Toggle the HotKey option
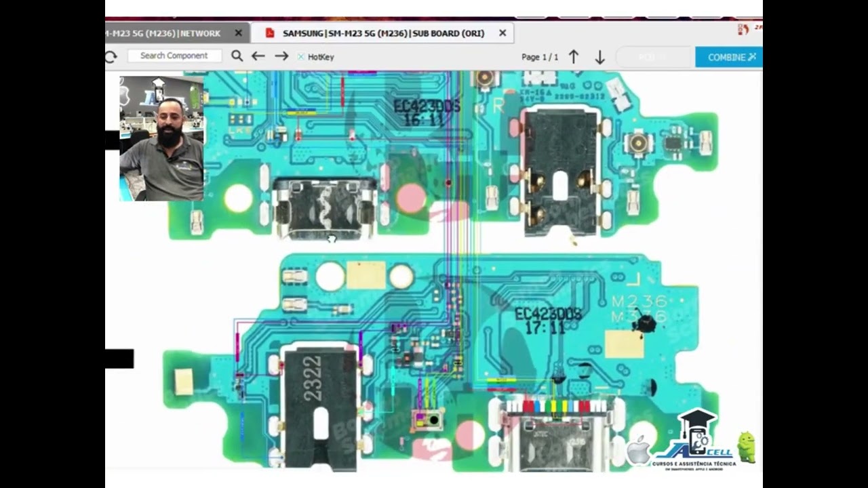 316,57
